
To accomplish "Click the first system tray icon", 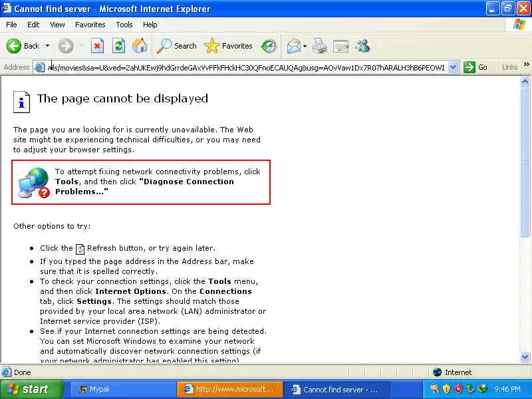I will coord(435,389).
